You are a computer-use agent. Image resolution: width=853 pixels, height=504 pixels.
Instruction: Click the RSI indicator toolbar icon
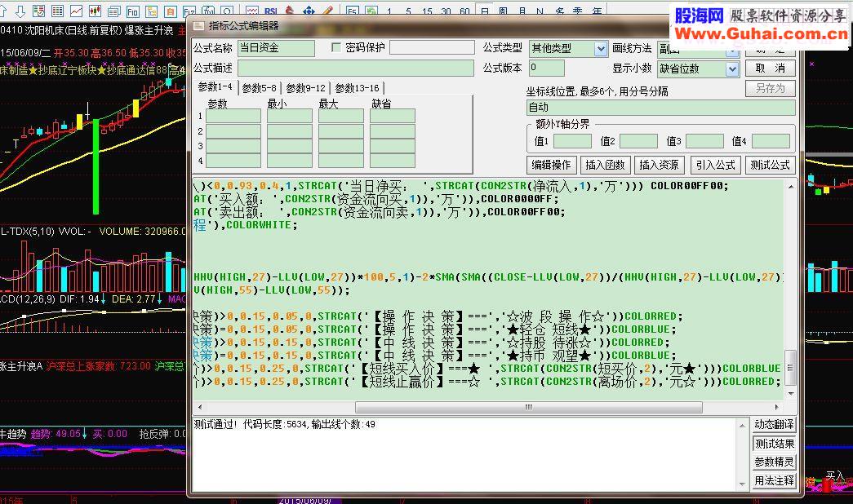[x=271, y=11]
